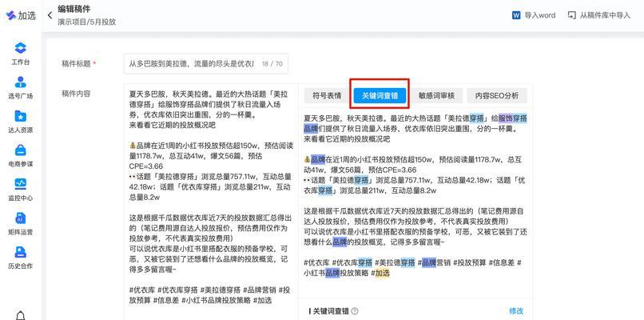Screen dimensions: 644x320
Task: Switch to the 敏感词审核 tab
Action: click(436, 96)
